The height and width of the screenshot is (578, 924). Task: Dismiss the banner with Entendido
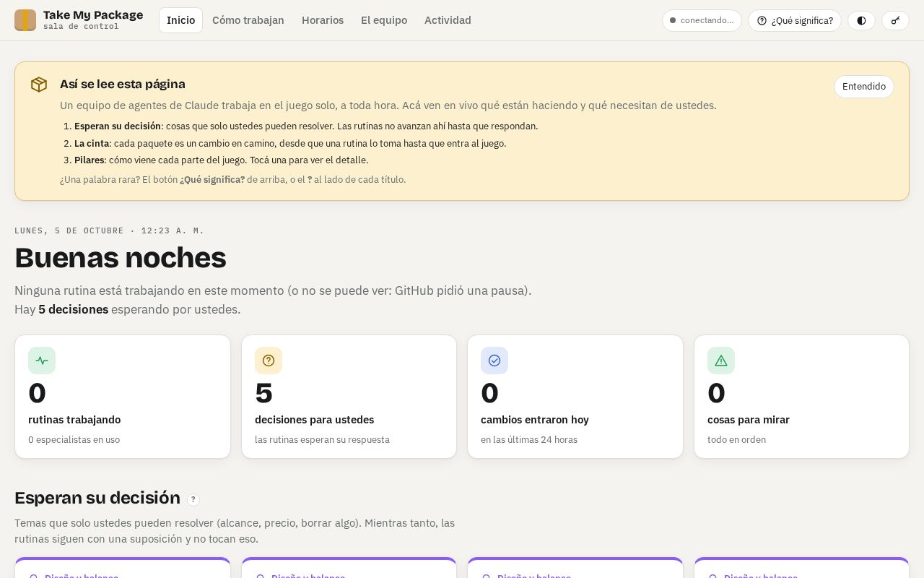[864, 87]
